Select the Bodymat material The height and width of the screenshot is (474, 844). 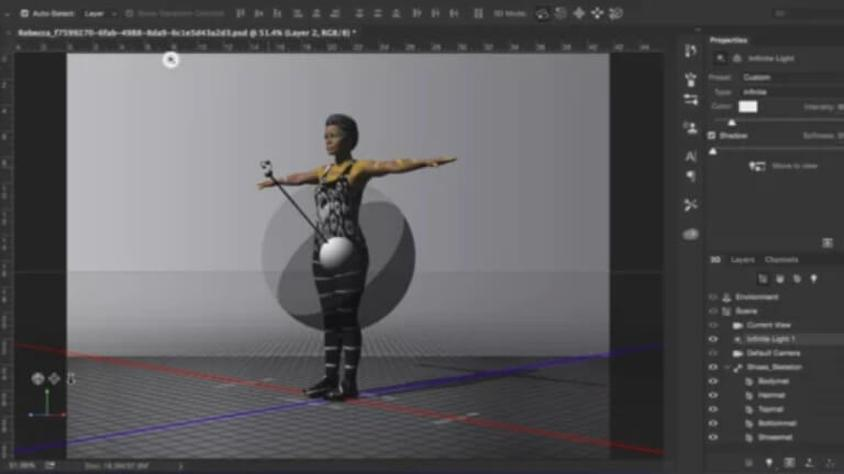tap(773, 381)
